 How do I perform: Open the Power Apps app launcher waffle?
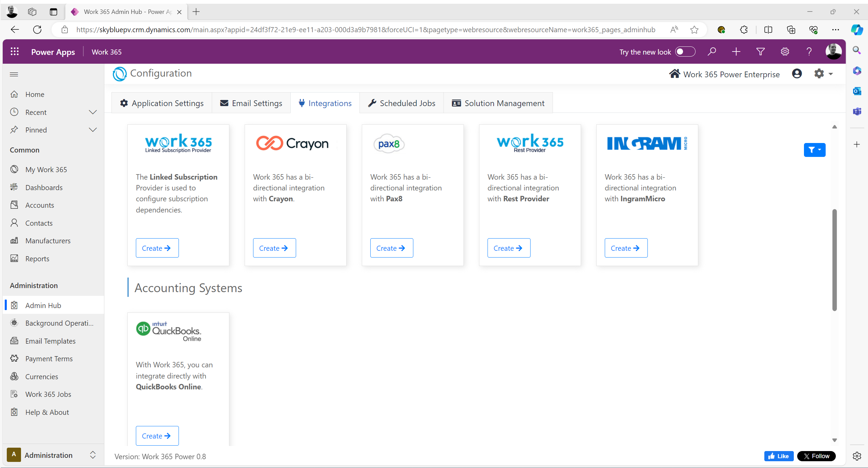click(x=15, y=52)
